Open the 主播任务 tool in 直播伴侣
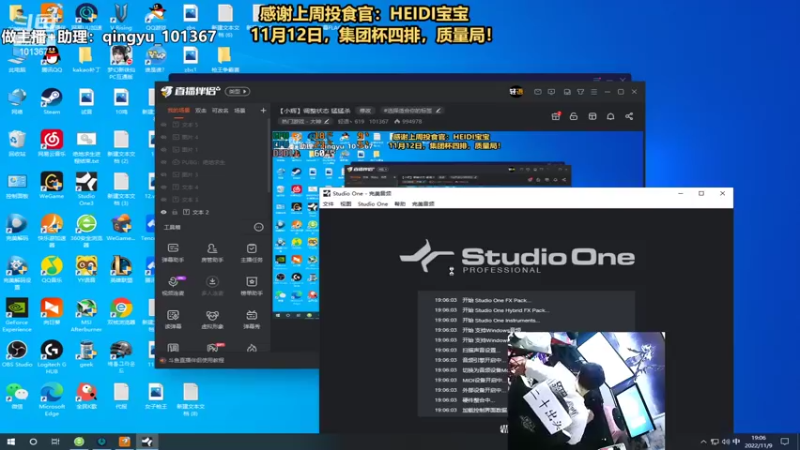The height and width of the screenshot is (450, 800). tap(252, 253)
